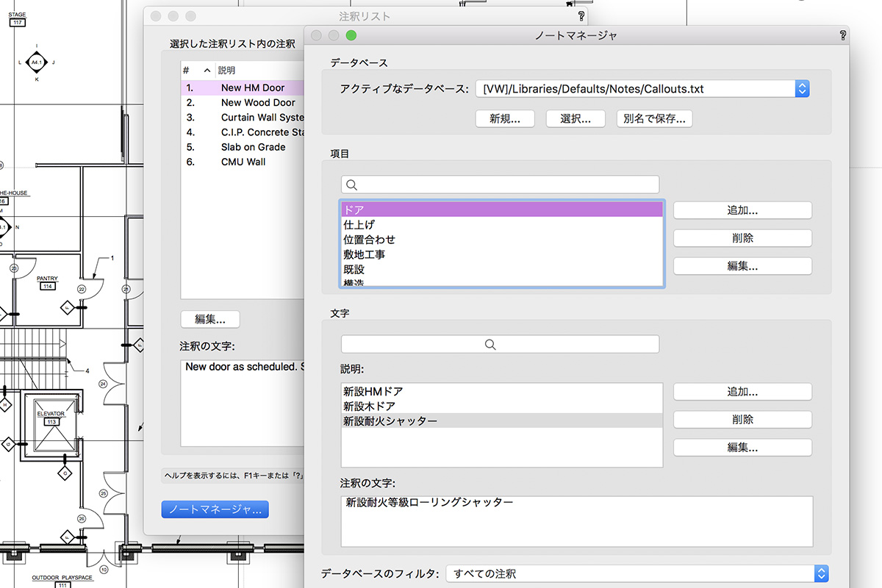Click in the 注釈の文字 text box of ノートマネージャ

[x=577, y=521]
